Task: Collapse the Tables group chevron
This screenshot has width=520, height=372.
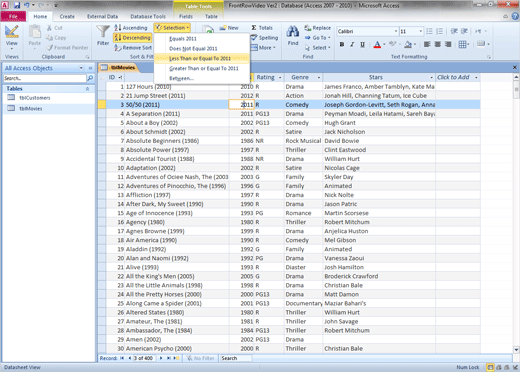Action: 87,89
